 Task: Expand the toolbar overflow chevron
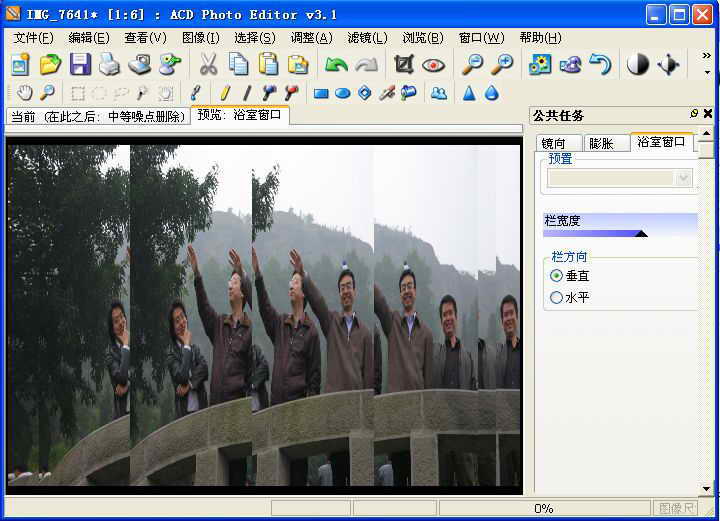(707, 56)
